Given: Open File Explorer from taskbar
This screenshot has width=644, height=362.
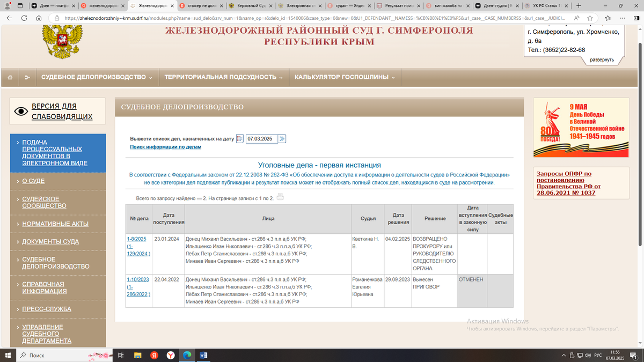Looking at the screenshot, I should pyautogui.click(x=137, y=355).
